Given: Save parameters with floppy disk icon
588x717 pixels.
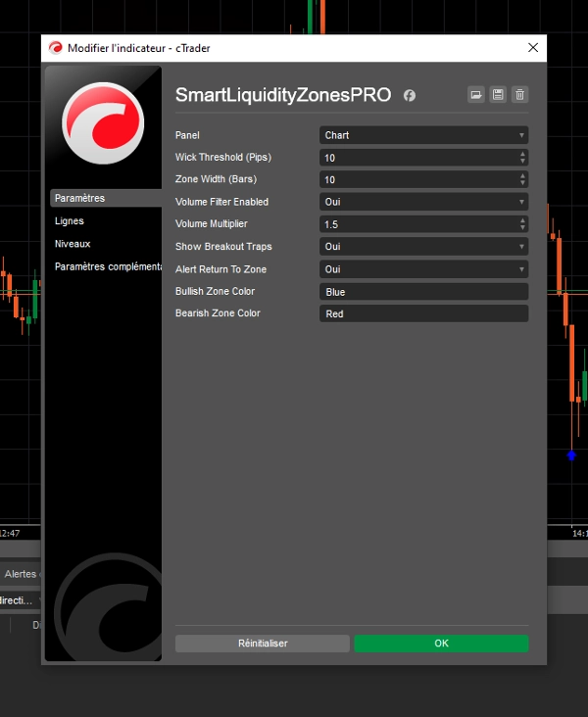Looking at the screenshot, I should 498,95.
